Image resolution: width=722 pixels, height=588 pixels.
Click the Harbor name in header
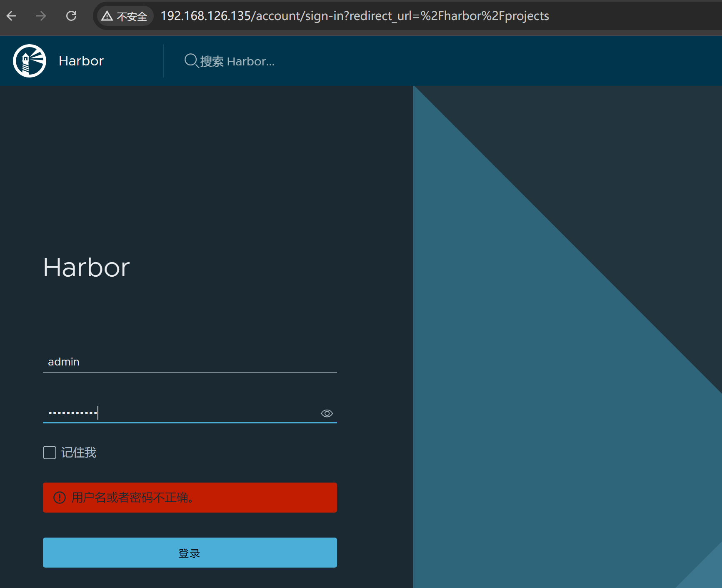click(81, 61)
